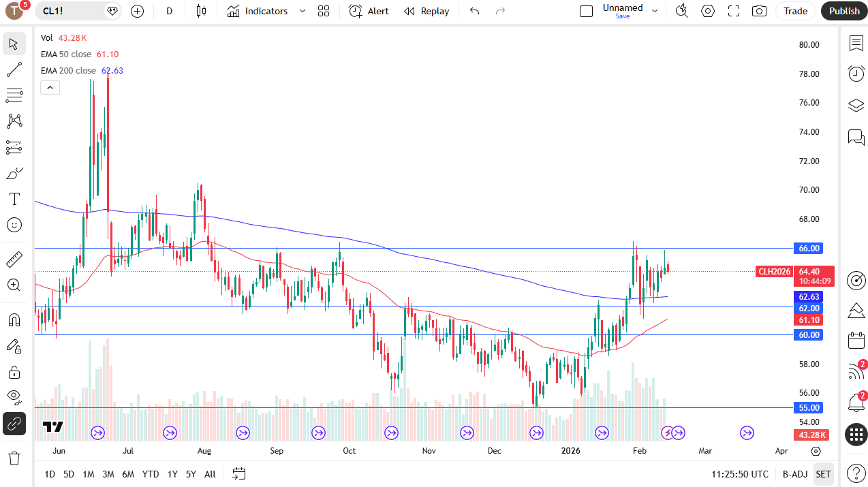The height and width of the screenshot is (487, 868).
Task: Open the patterns drawing tool
Action: click(x=14, y=121)
